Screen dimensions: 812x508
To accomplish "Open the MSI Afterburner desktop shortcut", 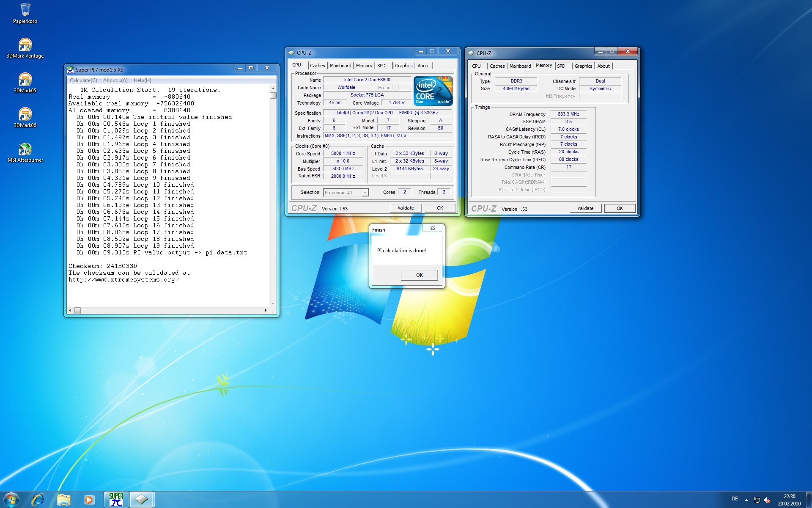I will point(25,152).
